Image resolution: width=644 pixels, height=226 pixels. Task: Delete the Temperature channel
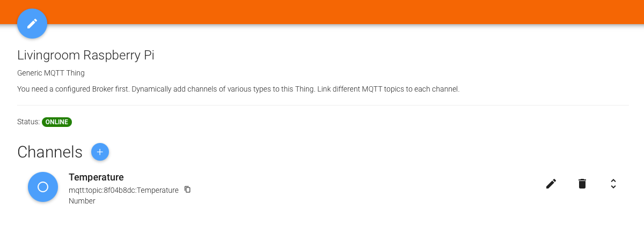tap(582, 184)
